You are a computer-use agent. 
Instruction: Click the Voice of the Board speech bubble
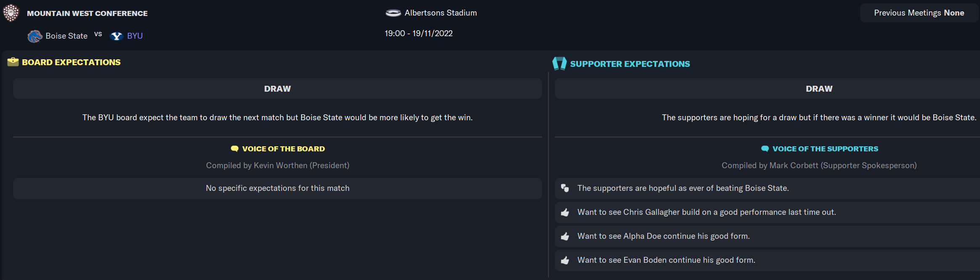[235, 149]
